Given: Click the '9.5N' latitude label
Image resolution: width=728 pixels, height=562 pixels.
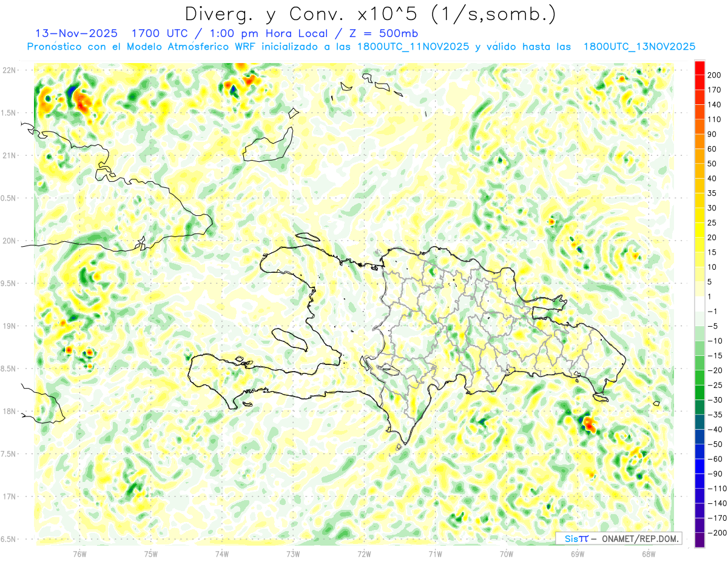Looking at the screenshot, I should (8, 284).
